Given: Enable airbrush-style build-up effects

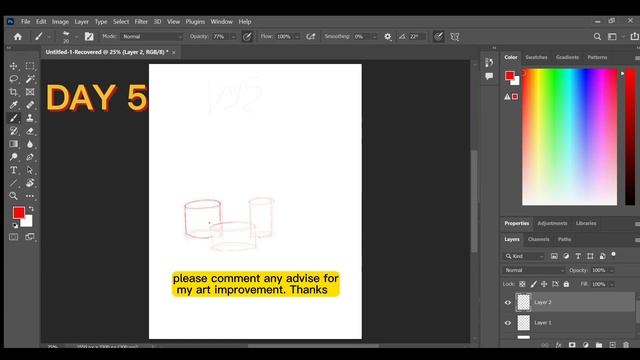Looking at the screenshot, I should [x=311, y=37].
